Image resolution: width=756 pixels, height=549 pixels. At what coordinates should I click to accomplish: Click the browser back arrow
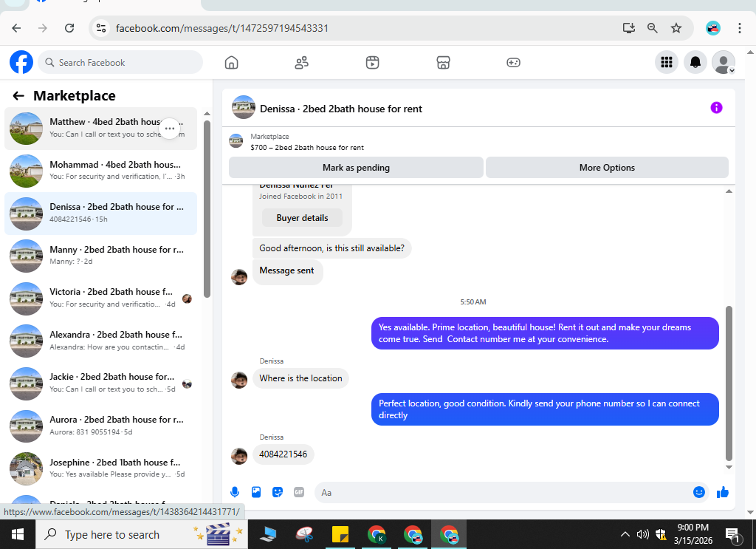16,28
